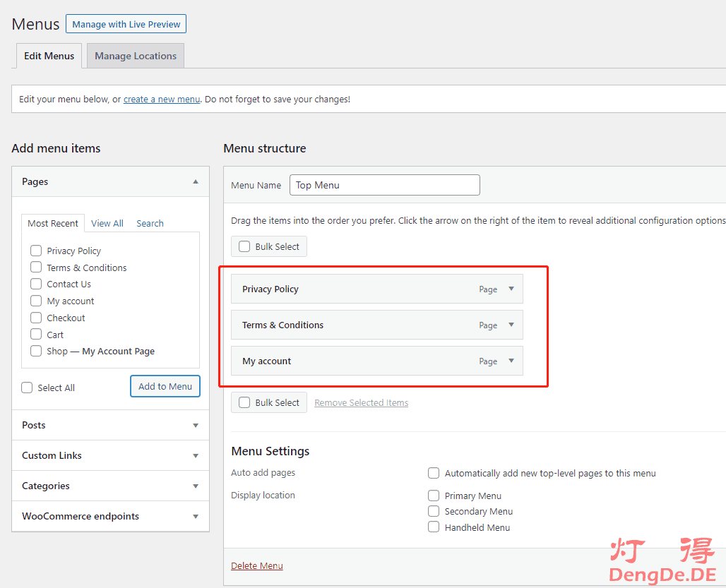Click the create a new menu link
The height and width of the screenshot is (588, 726).
(x=162, y=100)
